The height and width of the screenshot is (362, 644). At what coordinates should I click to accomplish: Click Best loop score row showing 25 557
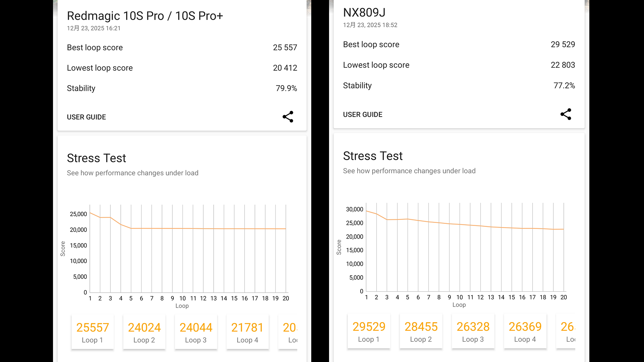tap(182, 48)
